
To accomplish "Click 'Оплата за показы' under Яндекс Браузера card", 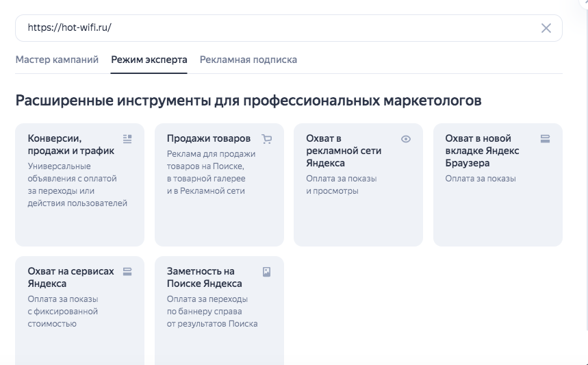I will tap(481, 179).
